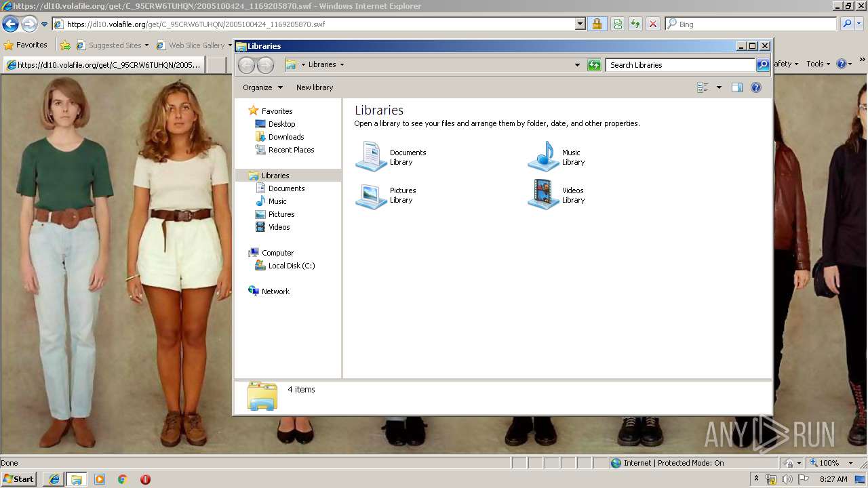Click the volume speaker tray icon

pyautogui.click(x=787, y=479)
